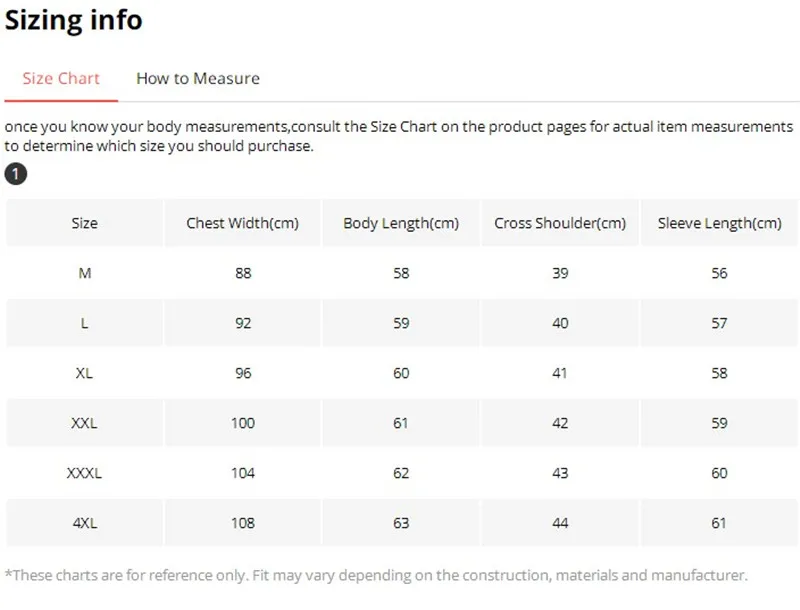Select the Chest Width(cm) column header
The width and height of the screenshot is (800, 610).
(x=242, y=223)
